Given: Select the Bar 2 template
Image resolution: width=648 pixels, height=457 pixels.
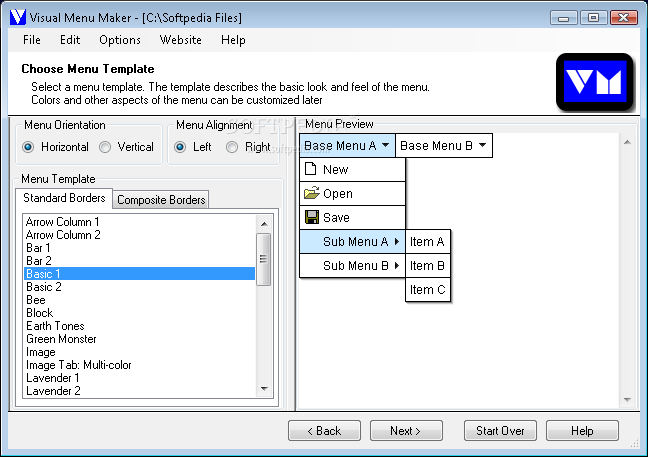Looking at the screenshot, I should 140,261.
